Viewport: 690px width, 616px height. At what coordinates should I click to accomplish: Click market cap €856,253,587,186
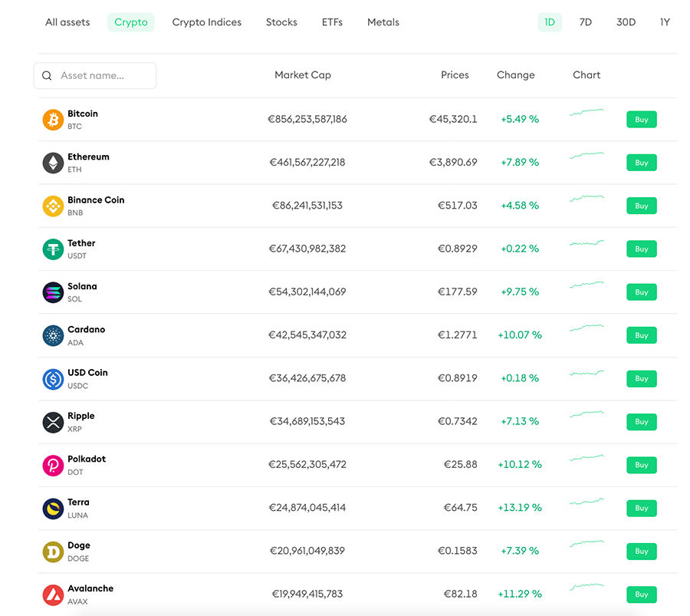307,120
